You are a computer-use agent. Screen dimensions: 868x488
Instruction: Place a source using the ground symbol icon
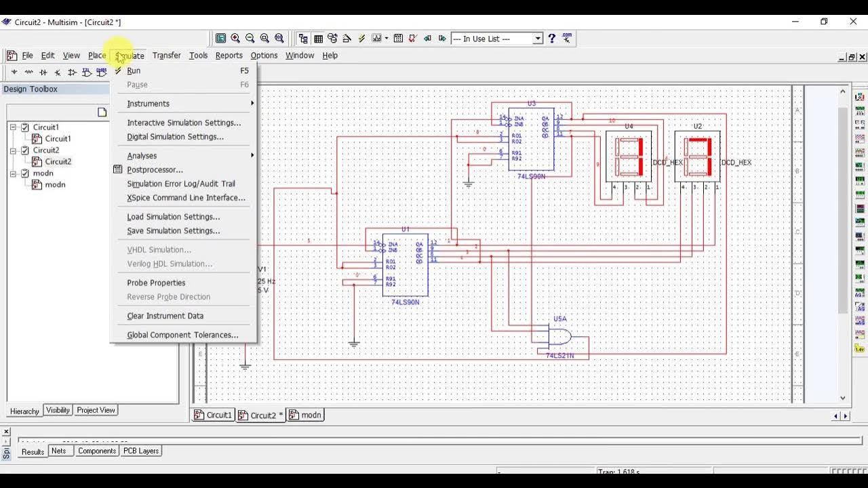[x=14, y=72]
